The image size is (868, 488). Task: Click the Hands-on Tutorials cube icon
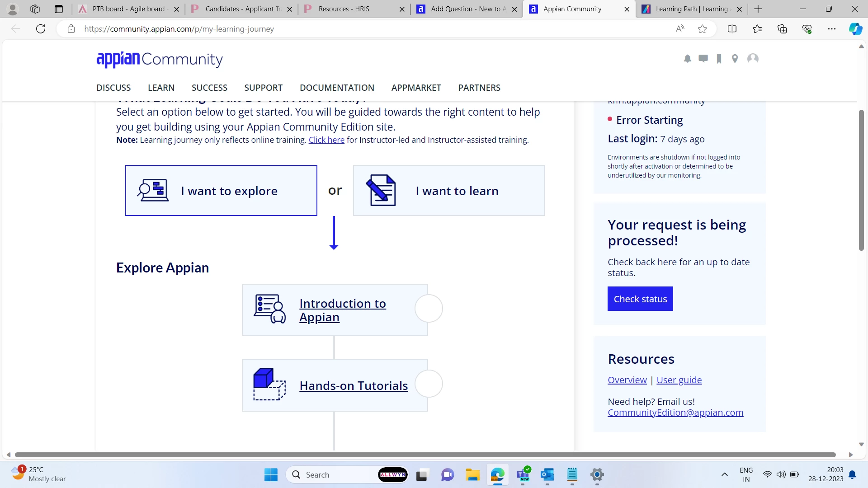pyautogui.click(x=269, y=385)
